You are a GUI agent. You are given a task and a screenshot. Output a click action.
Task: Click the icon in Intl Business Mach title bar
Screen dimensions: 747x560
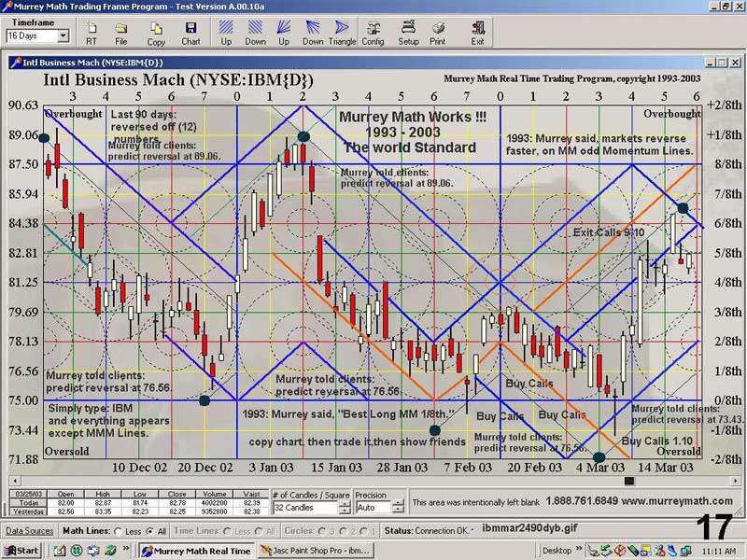click(16, 63)
